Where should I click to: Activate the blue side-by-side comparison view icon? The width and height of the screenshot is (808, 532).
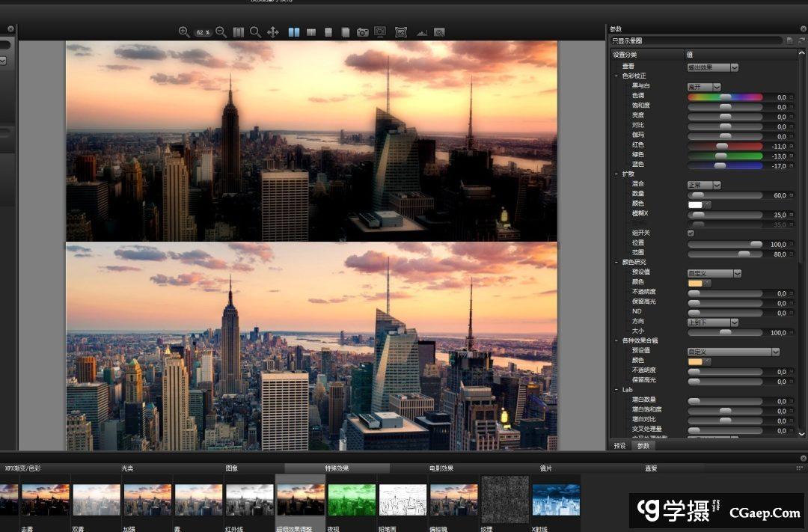[294, 32]
